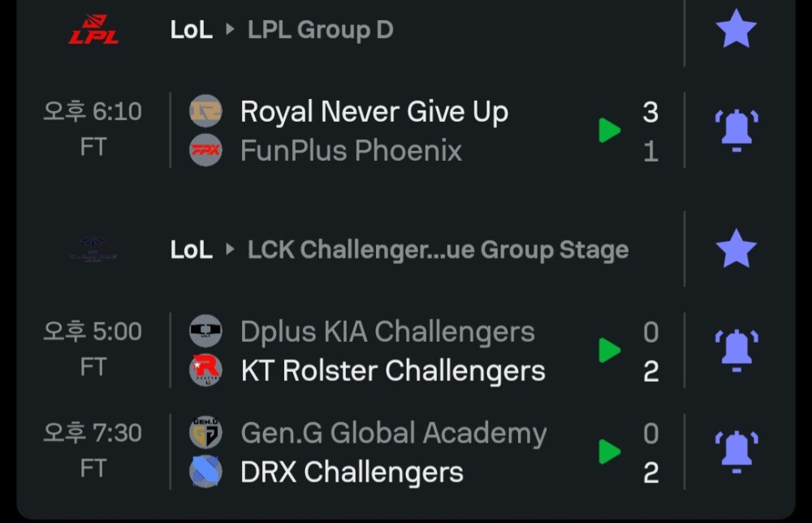Click the DRX Challengers team logo
The height and width of the screenshot is (523, 812).
(205, 472)
